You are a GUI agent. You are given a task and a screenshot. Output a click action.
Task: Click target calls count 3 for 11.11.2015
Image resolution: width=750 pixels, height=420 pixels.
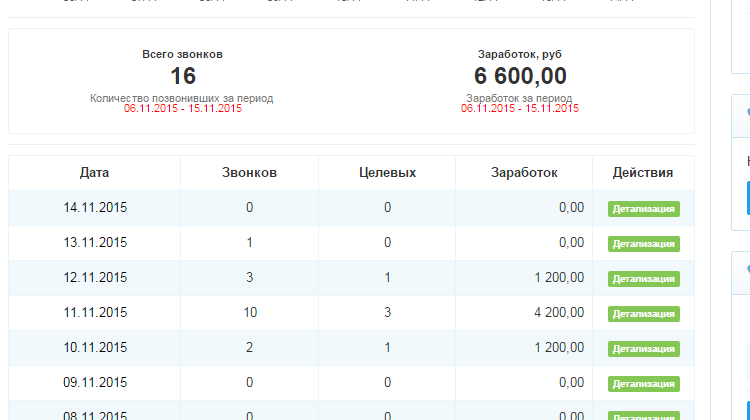pos(387,313)
